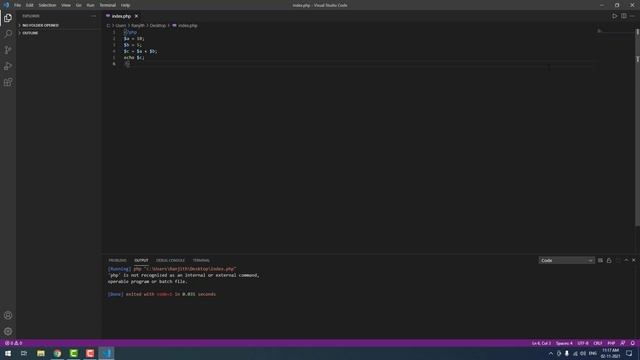
Task: Open the volume icon in system tray
Action: 583,353
